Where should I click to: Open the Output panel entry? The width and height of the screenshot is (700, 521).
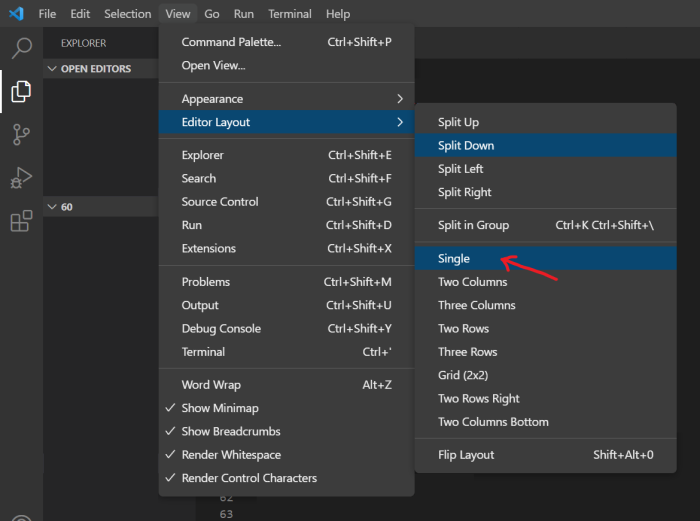click(x=287, y=305)
